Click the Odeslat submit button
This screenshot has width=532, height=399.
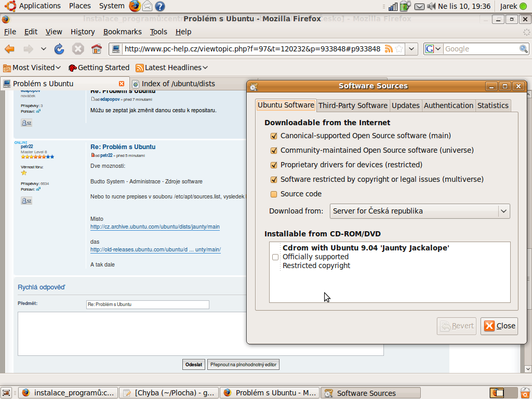pos(194,365)
